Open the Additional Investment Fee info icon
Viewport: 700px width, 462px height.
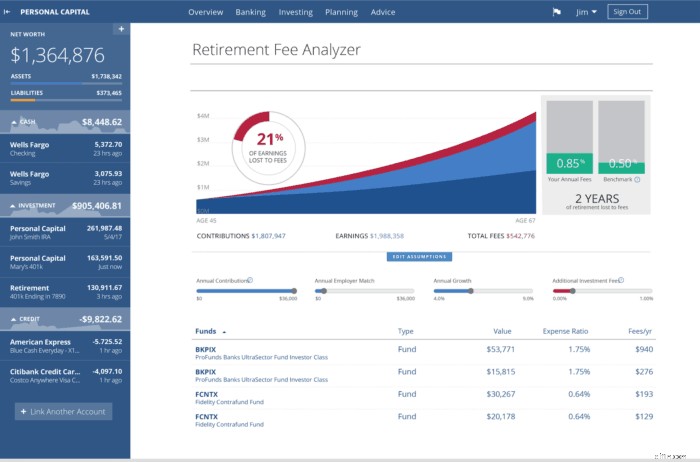coord(621,280)
